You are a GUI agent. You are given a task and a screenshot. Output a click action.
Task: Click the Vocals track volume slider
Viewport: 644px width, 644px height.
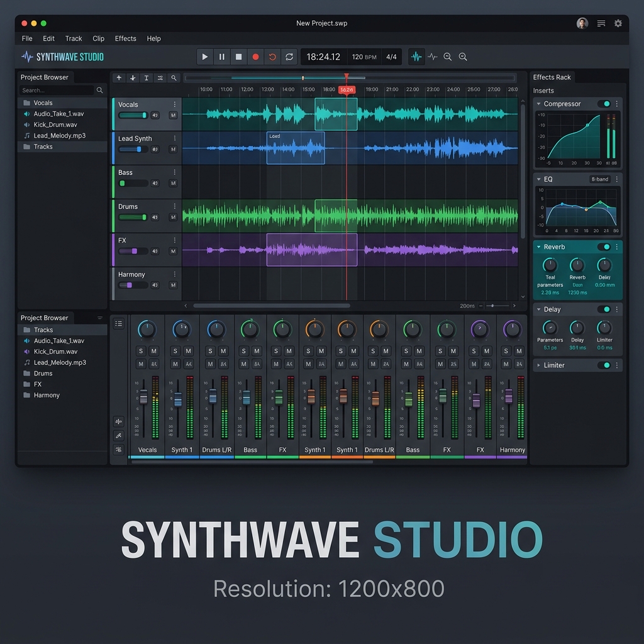[x=133, y=116]
